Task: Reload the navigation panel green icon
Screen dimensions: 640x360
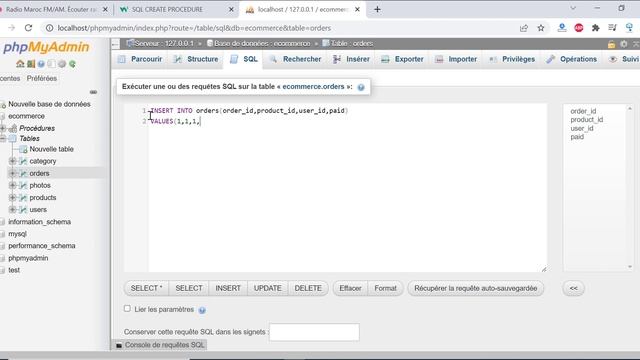Action: coord(72,64)
